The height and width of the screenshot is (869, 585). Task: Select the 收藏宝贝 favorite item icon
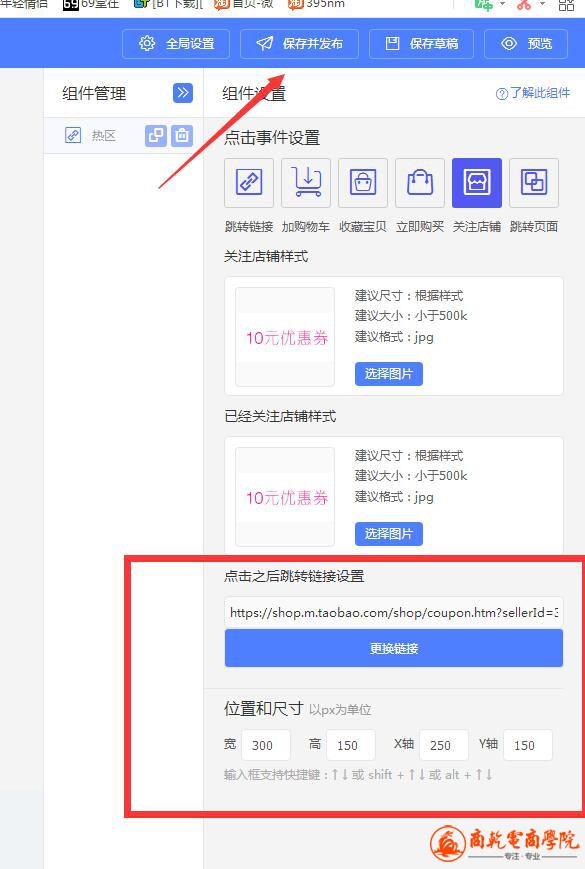(x=363, y=182)
